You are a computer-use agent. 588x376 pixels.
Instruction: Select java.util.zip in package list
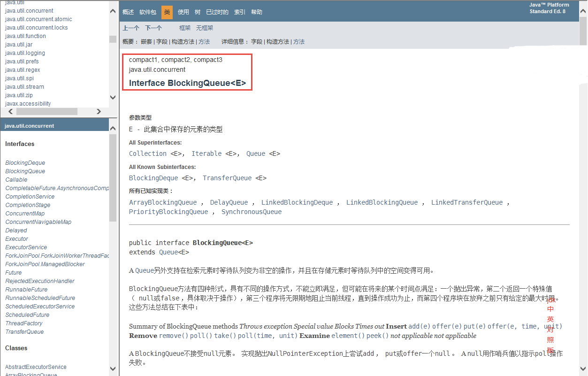(19, 95)
